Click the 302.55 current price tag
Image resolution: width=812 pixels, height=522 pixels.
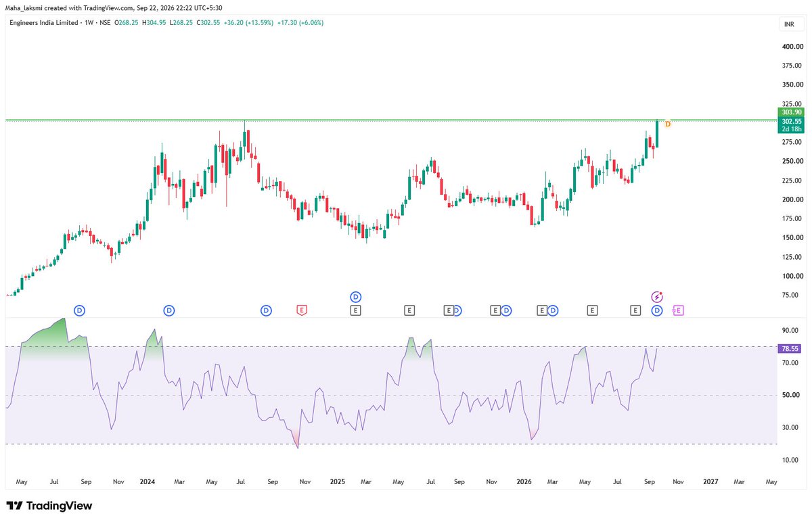(x=790, y=120)
